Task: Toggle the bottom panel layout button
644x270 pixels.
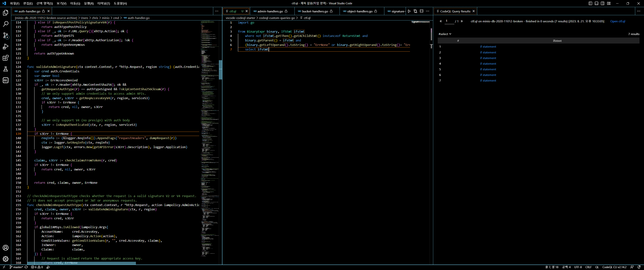Action: (x=596, y=3)
